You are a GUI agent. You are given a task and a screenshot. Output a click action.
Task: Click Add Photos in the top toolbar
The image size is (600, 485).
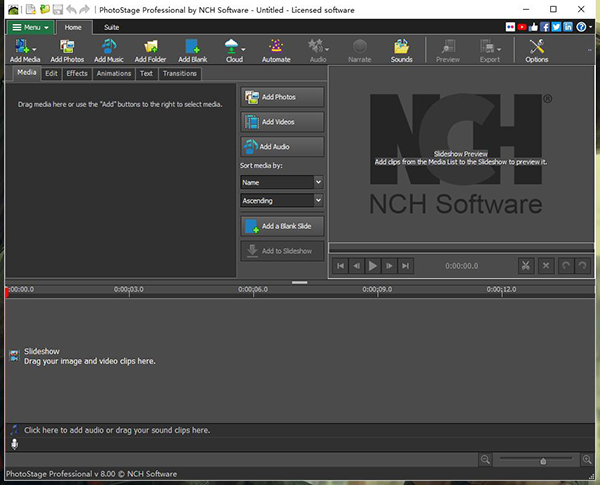(67, 51)
